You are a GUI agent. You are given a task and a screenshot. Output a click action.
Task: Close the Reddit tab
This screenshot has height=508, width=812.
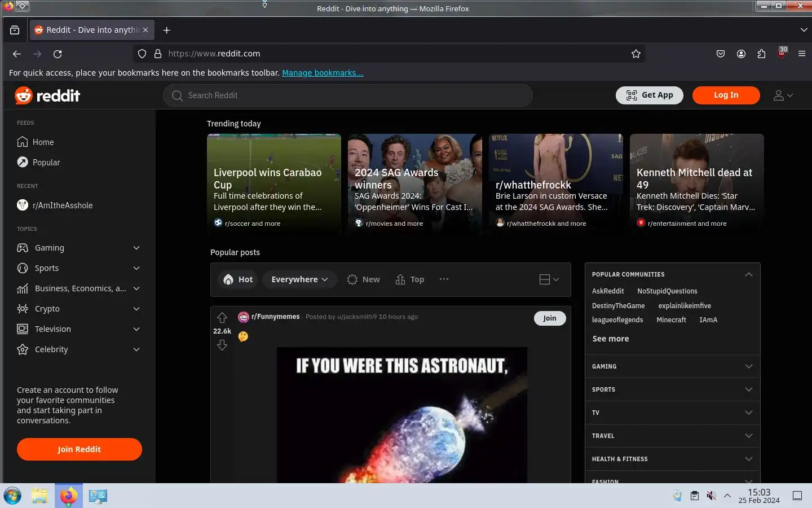coord(145,30)
